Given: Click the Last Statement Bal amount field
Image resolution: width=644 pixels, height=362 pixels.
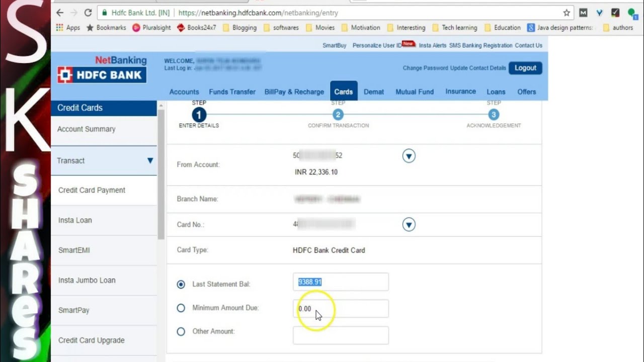Looking at the screenshot, I should 341,282.
